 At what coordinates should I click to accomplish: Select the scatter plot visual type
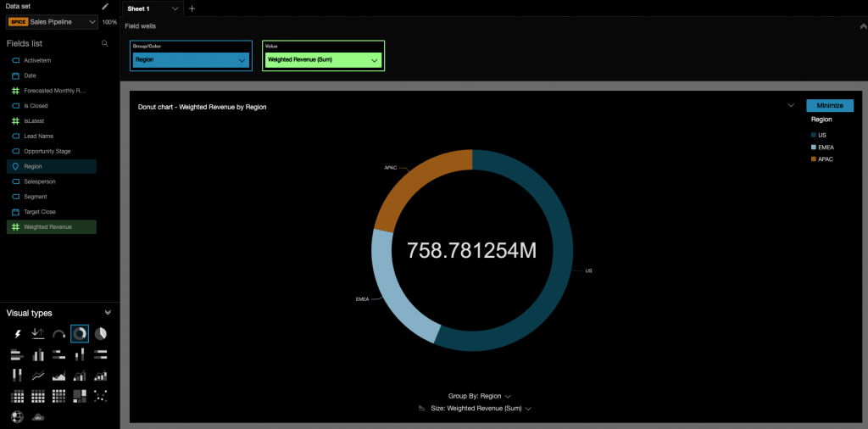coord(100,396)
